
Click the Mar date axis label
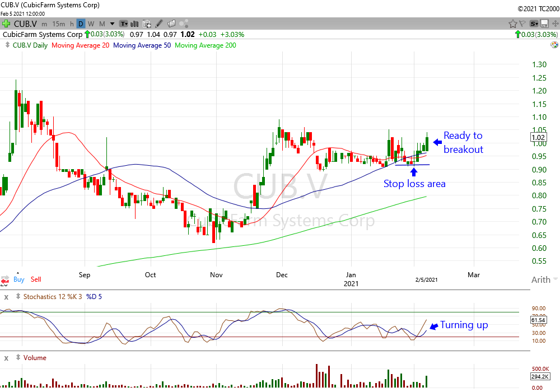474,275
